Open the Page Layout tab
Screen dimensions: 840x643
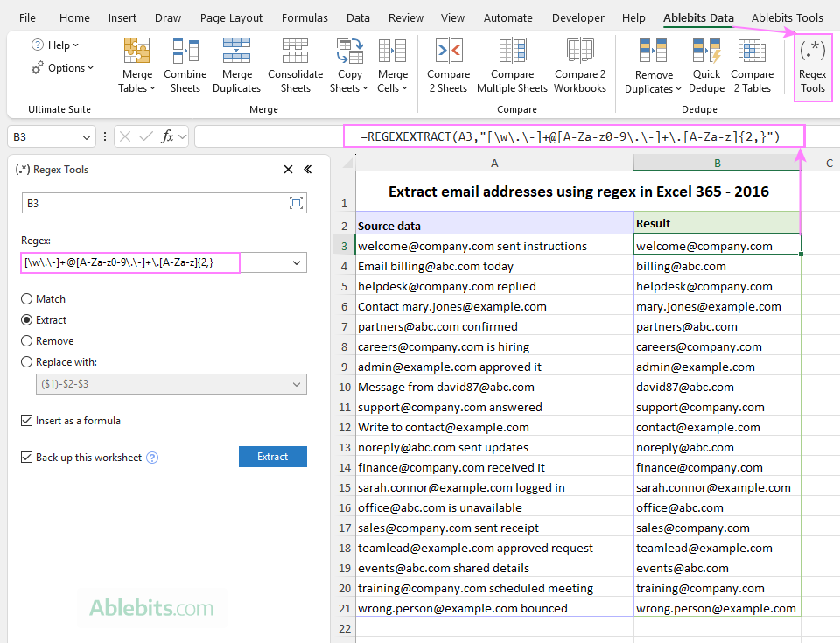231,18
